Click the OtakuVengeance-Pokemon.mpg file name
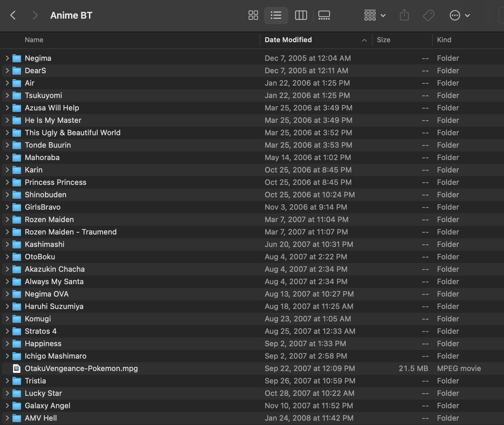Image resolution: width=504 pixels, height=425 pixels. click(81, 368)
